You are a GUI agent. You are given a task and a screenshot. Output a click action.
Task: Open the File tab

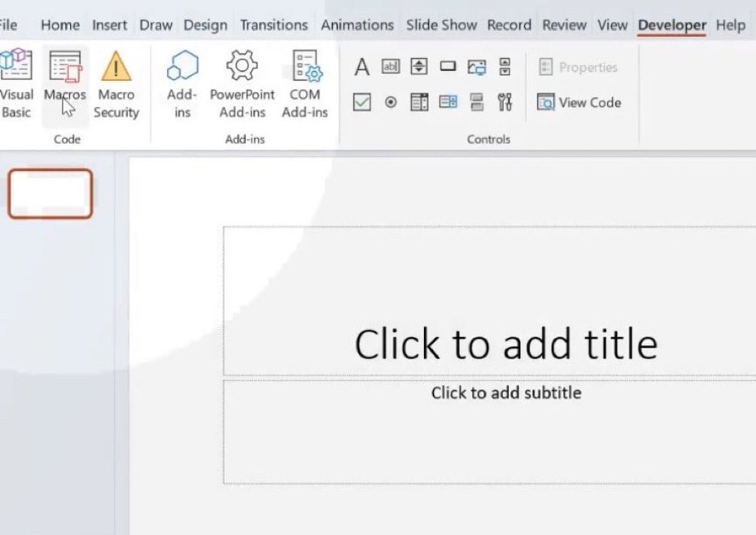[8, 25]
